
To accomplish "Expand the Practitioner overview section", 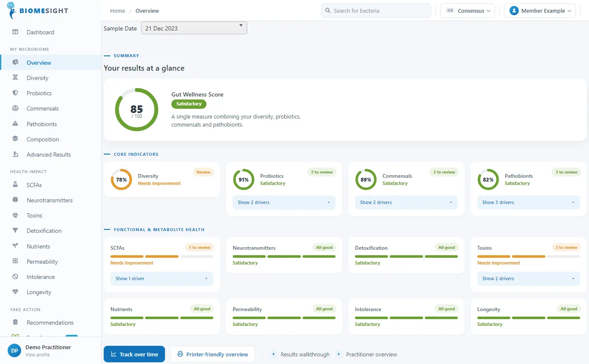I will [x=367, y=354].
